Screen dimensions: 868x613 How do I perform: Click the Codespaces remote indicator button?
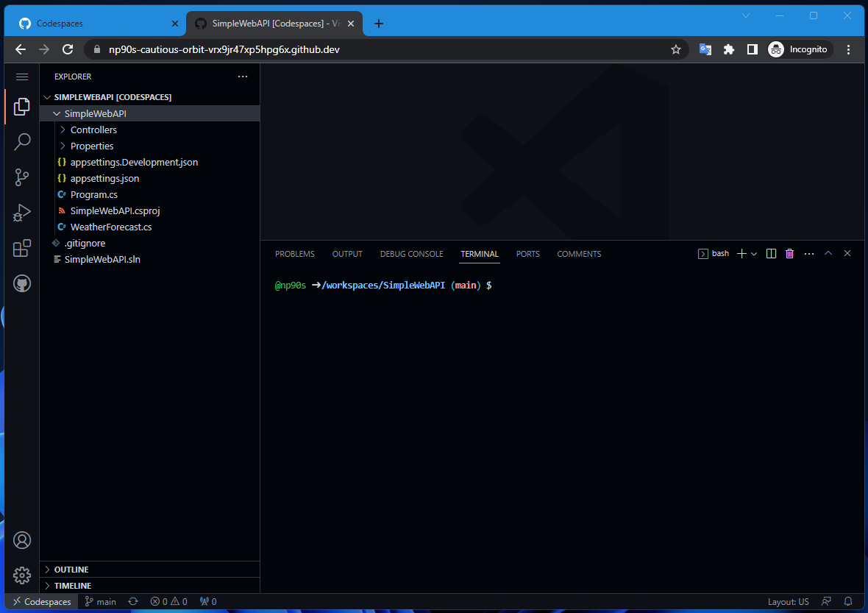pyautogui.click(x=41, y=601)
